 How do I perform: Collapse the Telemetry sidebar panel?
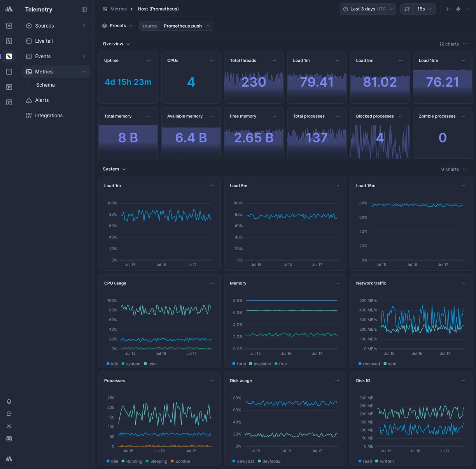(84, 9)
